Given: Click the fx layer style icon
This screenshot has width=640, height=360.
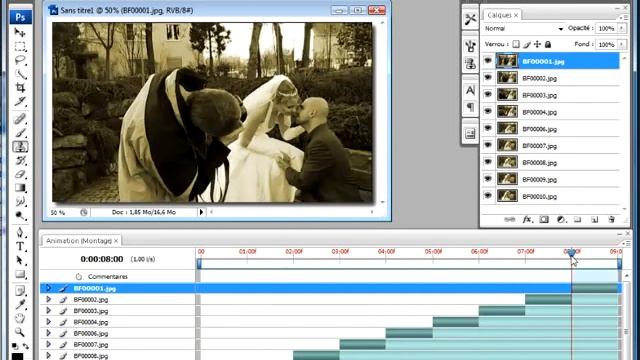Looking at the screenshot, I should tap(527, 220).
